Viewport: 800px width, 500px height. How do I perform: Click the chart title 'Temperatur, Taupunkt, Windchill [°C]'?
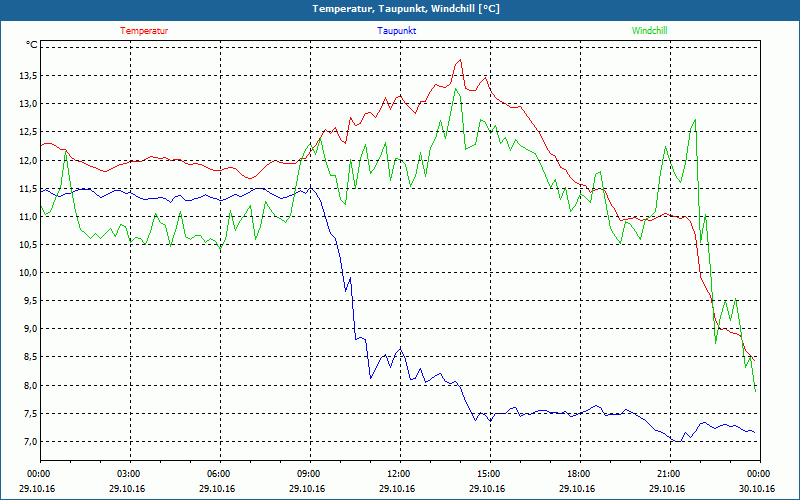406,9
